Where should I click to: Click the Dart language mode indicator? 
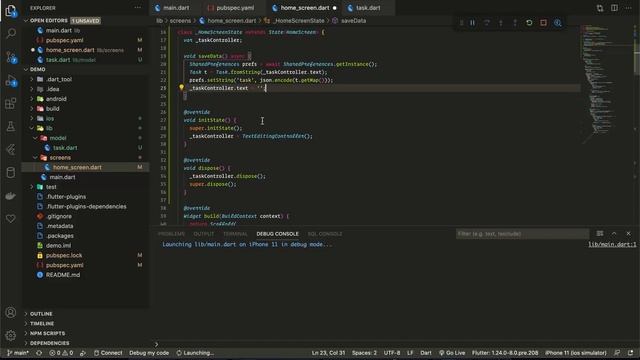[426, 353]
